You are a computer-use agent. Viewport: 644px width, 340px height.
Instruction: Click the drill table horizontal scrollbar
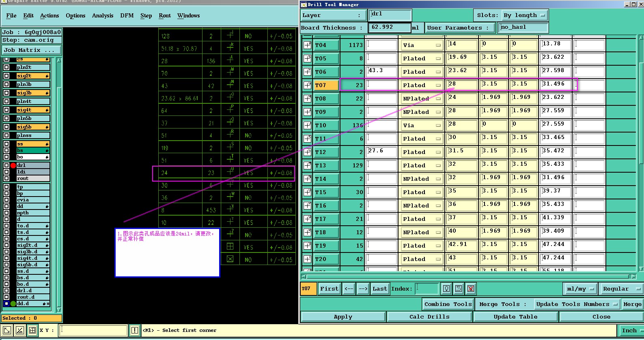tap(468, 276)
